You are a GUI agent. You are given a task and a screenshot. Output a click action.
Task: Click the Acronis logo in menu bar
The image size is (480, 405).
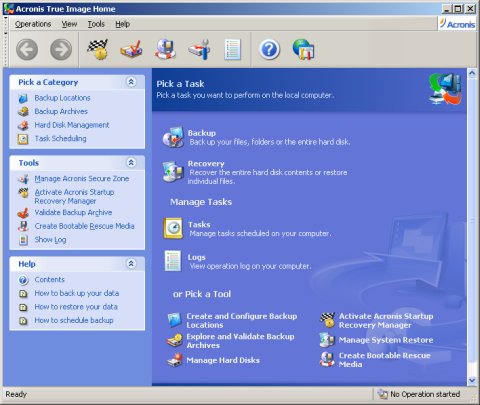457,24
